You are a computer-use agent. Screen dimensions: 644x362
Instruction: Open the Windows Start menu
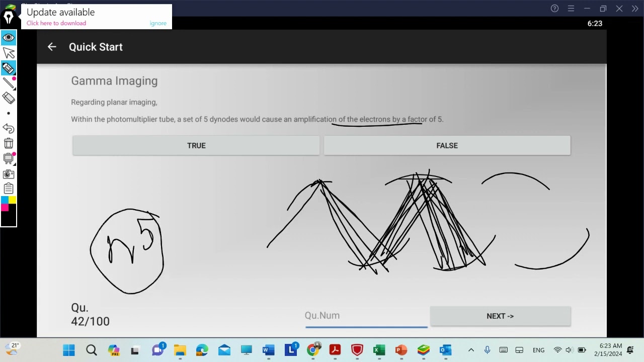(x=69, y=350)
